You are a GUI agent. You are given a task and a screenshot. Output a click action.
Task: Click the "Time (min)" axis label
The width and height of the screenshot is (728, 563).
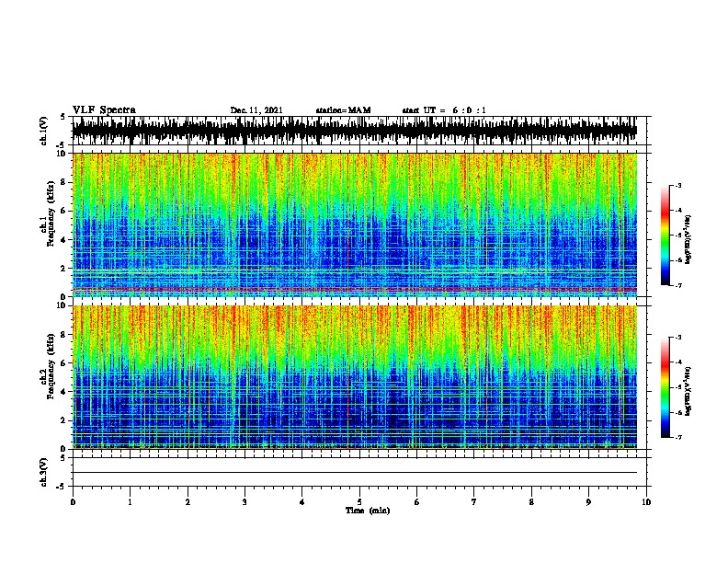pos(368,511)
